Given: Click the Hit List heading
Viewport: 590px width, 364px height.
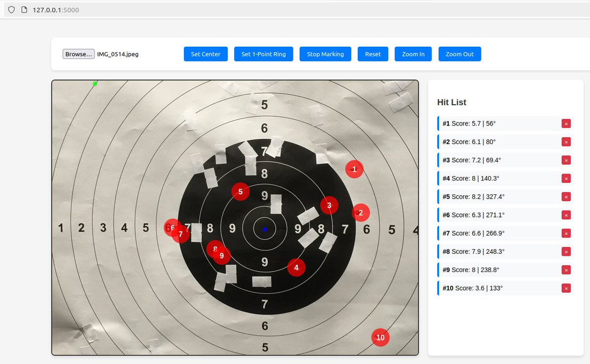Looking at the screenshot, I should (x=452, y=102).
